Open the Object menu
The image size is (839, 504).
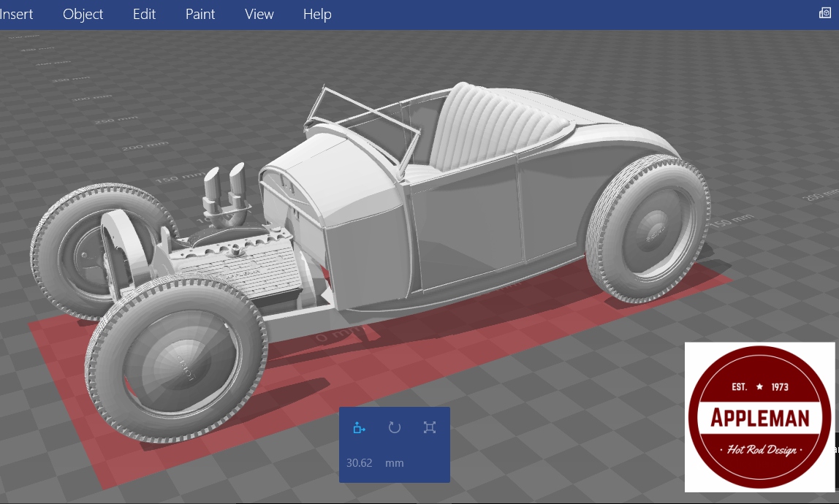pos(83,15)
